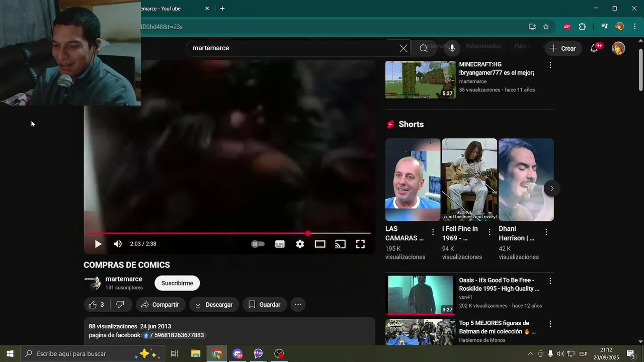Open options menu for I Fell Fine short
Screen dimensions: 644x362
[490, 232]
